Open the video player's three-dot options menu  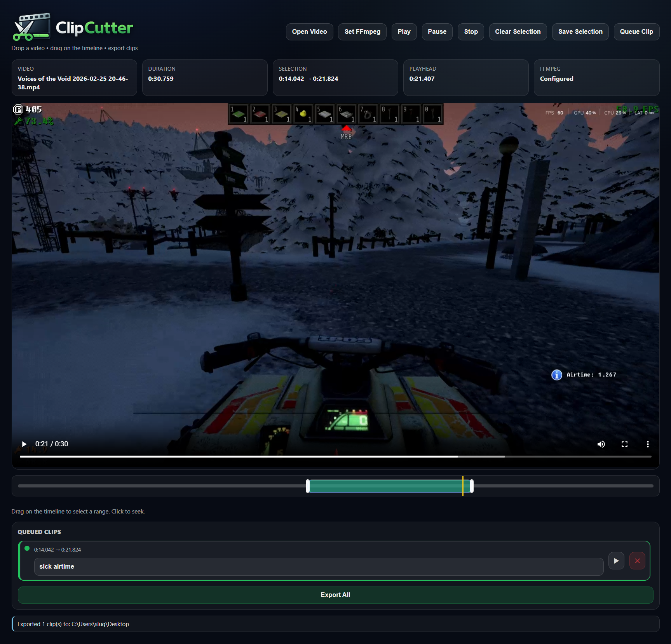(x=648, y=444)
